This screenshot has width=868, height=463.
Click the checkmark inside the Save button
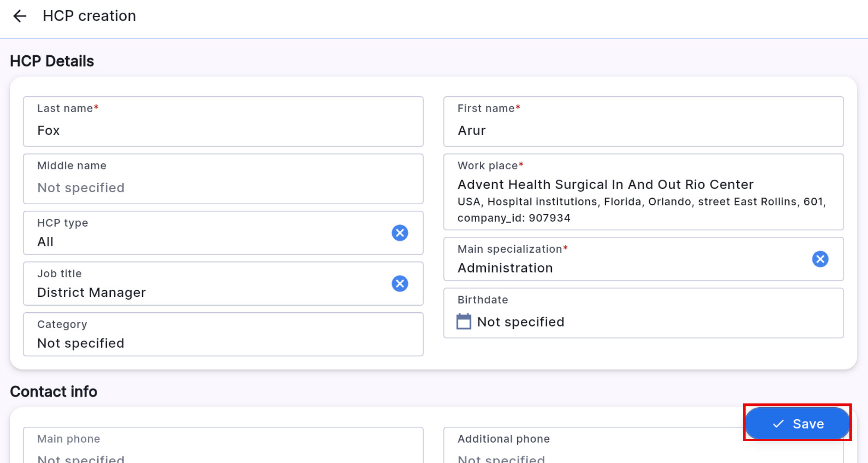[x=777, y=423]
